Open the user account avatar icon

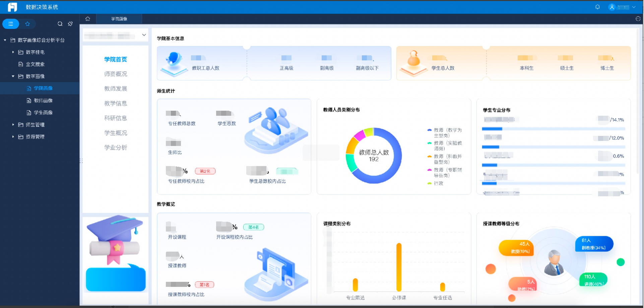click(612, 7)
